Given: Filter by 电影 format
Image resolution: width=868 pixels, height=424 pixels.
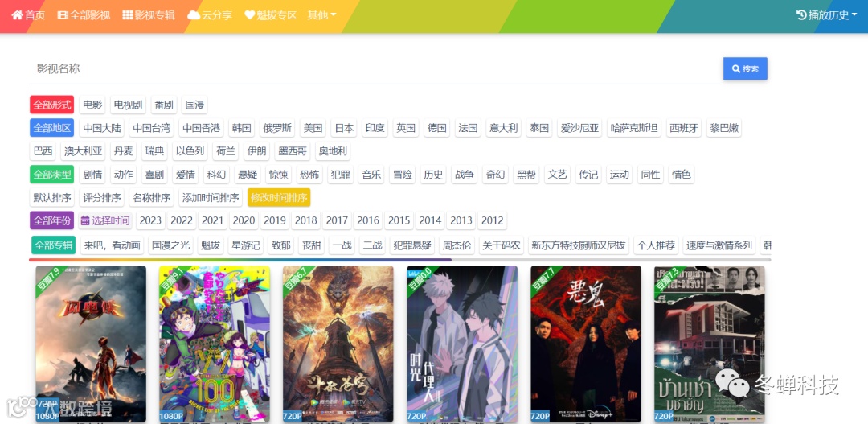Looking at the screenshot, I should (x=92, y=105).
